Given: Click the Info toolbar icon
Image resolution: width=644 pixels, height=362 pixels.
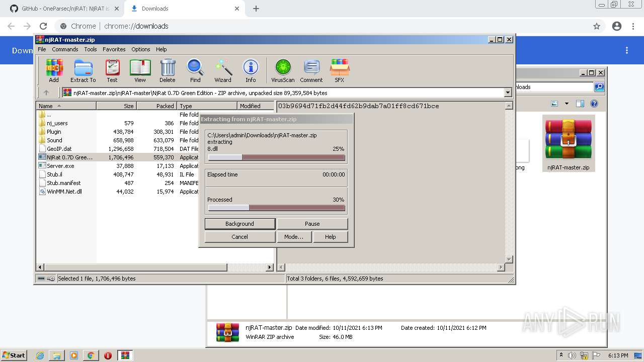Looking at the screenshot, I should [251, 70].
